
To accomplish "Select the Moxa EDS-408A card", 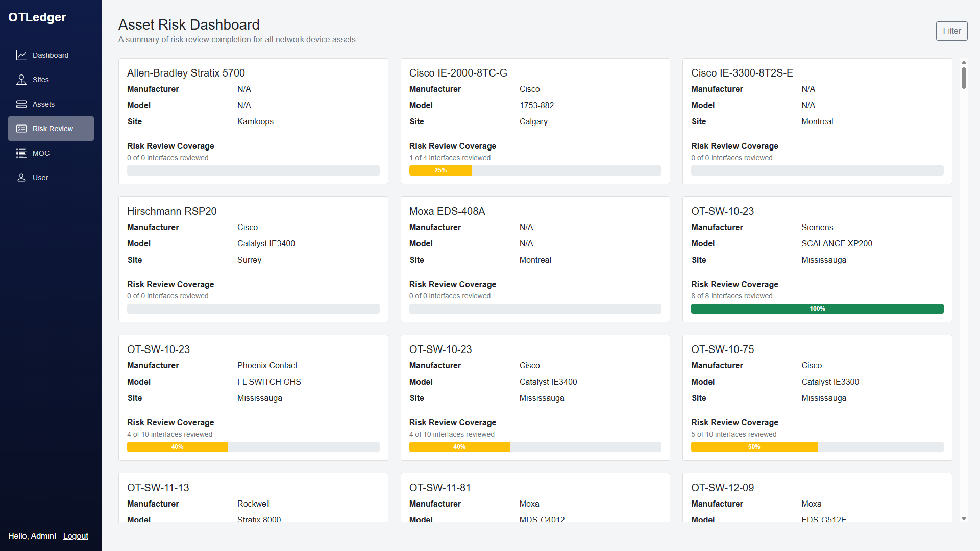I will click(x=447, y=211).
